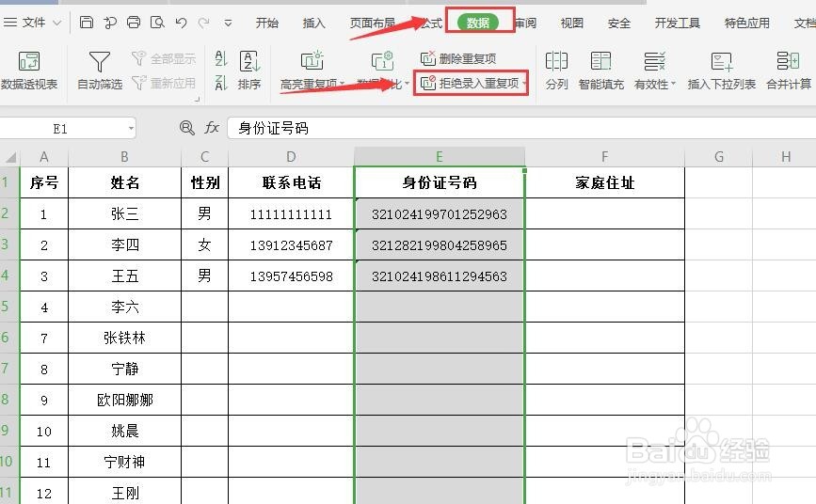
Task: Switch to the 开始 tab
Action: pos(267,23)
